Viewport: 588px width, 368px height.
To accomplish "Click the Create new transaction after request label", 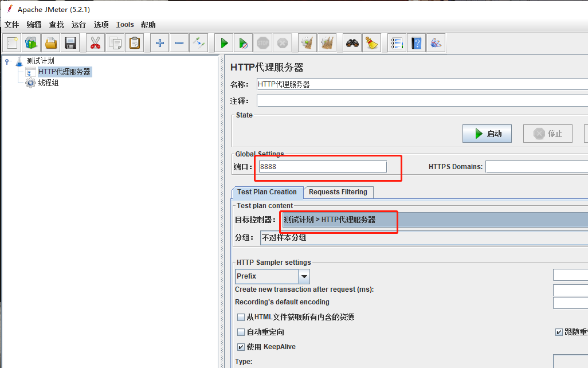I will (x=304, y=289).
